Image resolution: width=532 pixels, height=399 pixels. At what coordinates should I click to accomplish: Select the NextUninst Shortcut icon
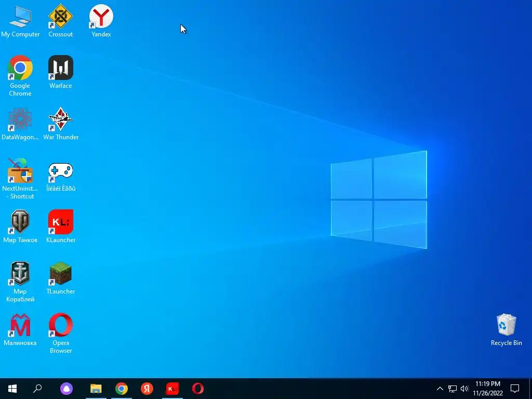(20, 179)
